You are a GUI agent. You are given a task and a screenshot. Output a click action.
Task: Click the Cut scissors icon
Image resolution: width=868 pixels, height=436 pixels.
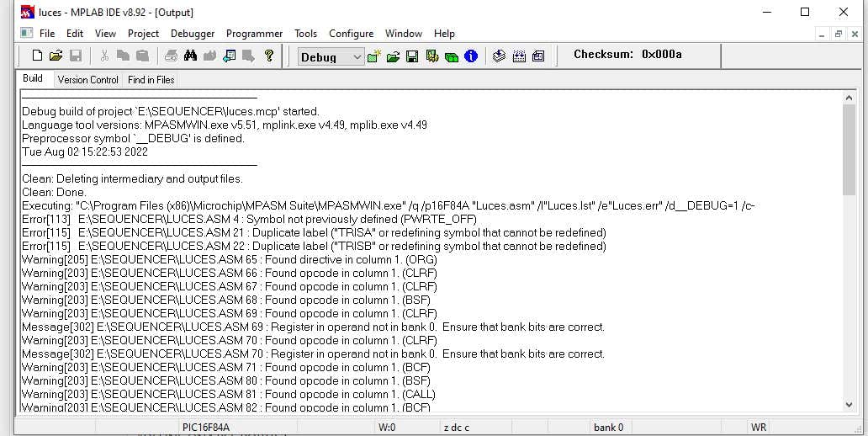[x=104, y=56]
